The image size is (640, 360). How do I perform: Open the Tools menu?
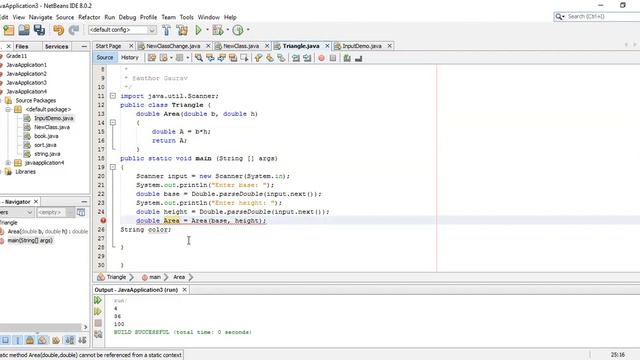tap(187, 17)
